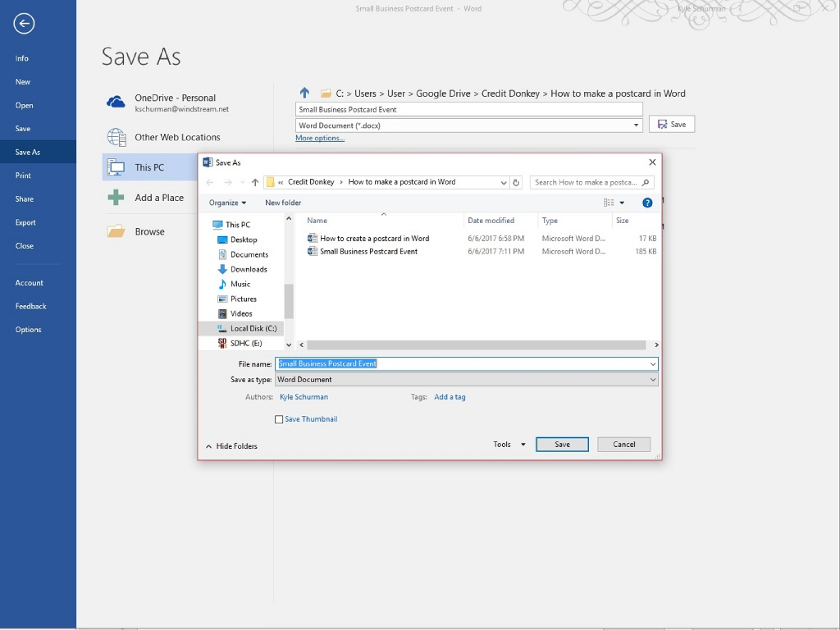
Task: Open the More options link
Action: [x=320, y=138]
